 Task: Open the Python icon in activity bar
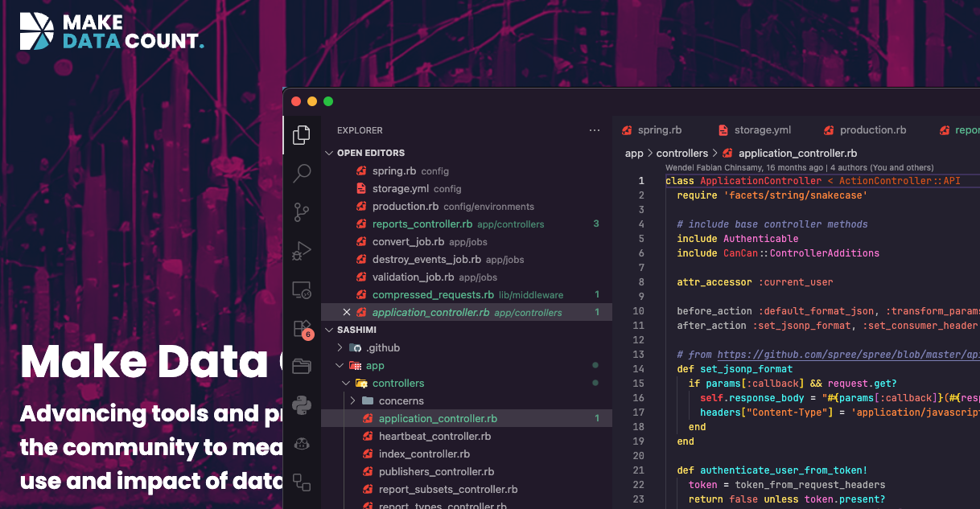(x=302, y=404)
